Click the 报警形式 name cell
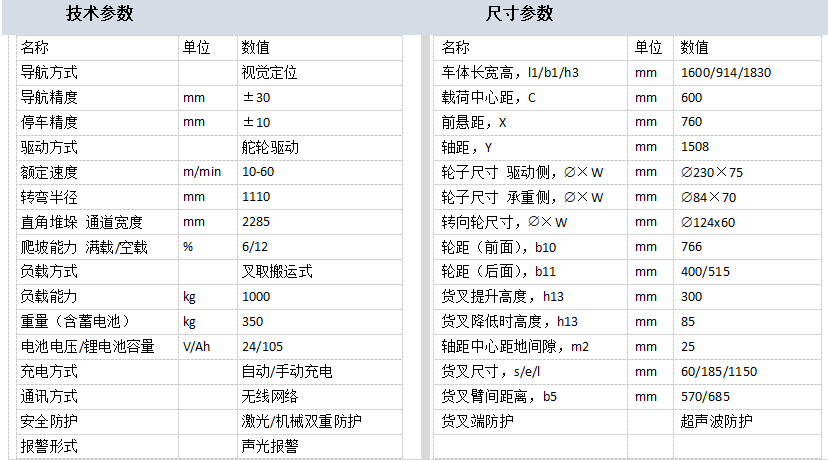 98,446
